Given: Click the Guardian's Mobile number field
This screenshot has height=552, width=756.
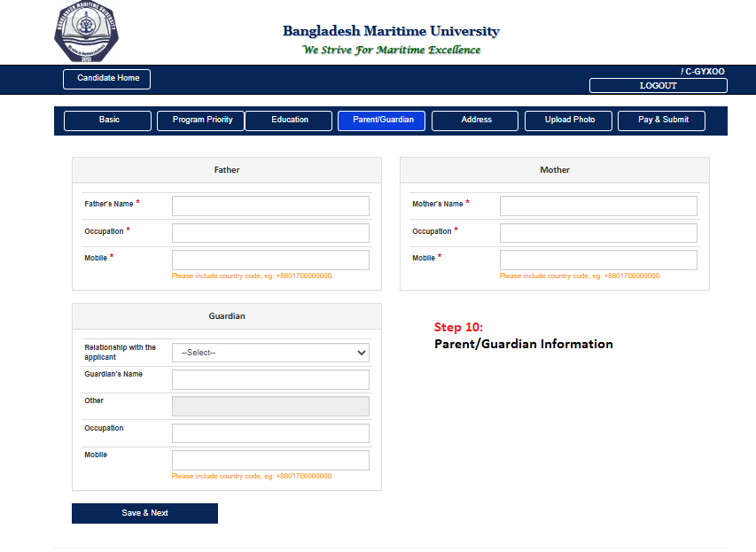Looking at the screenshot, I should click(x=270, y=461).
